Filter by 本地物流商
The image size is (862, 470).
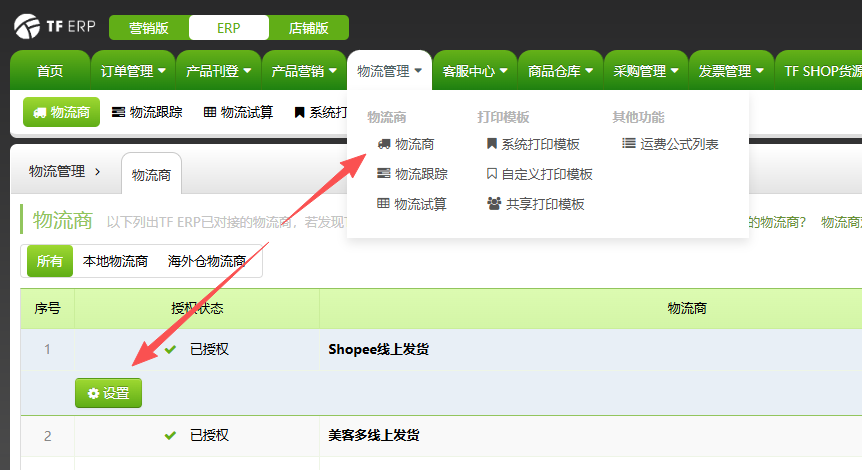click(115, 261)
